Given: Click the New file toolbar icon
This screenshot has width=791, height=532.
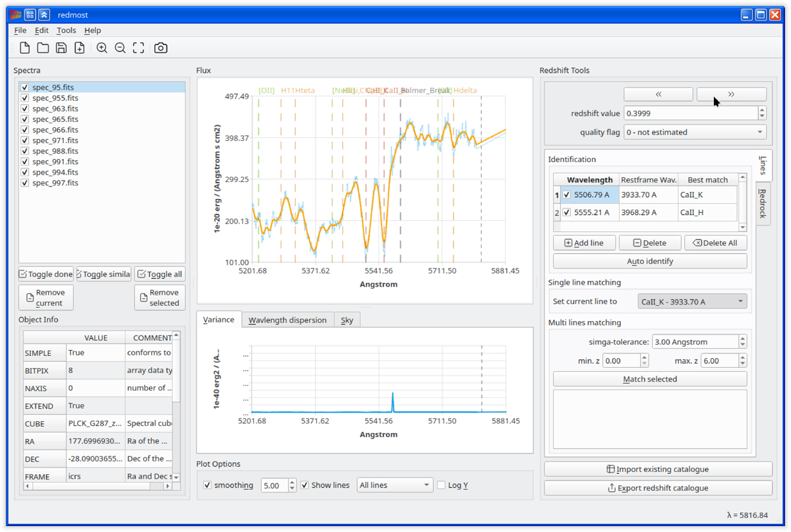Looking at the screenshot, I should tap(24, 48).
